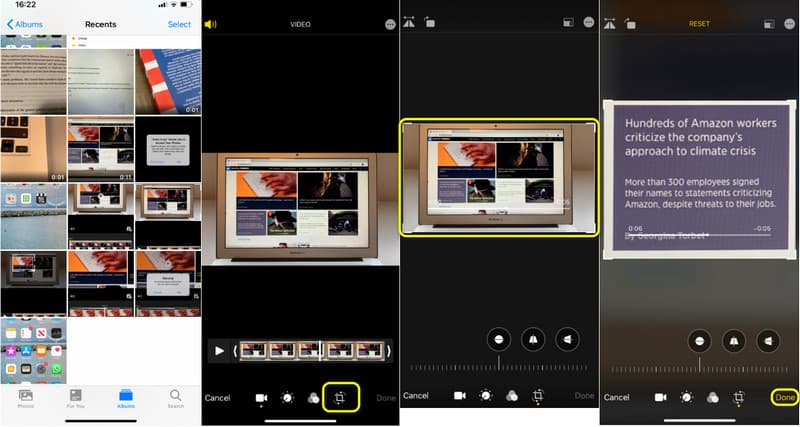Screen dimensions: 800x427
Task: Tap the white playhead in the frame strip
Action: pos(320,351)
